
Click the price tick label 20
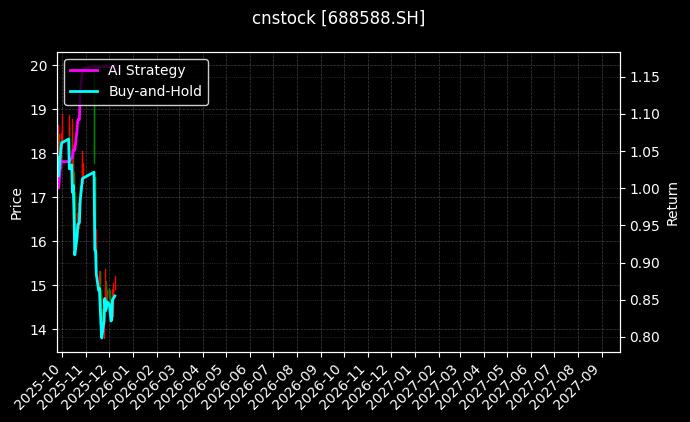point(39,66)
